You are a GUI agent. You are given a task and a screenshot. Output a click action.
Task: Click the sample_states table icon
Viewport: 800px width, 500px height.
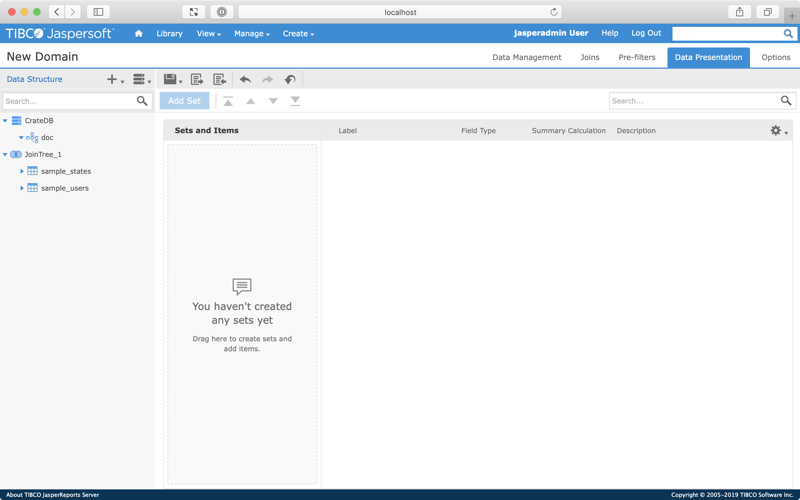pyautogui.click(x=32, y=171)
